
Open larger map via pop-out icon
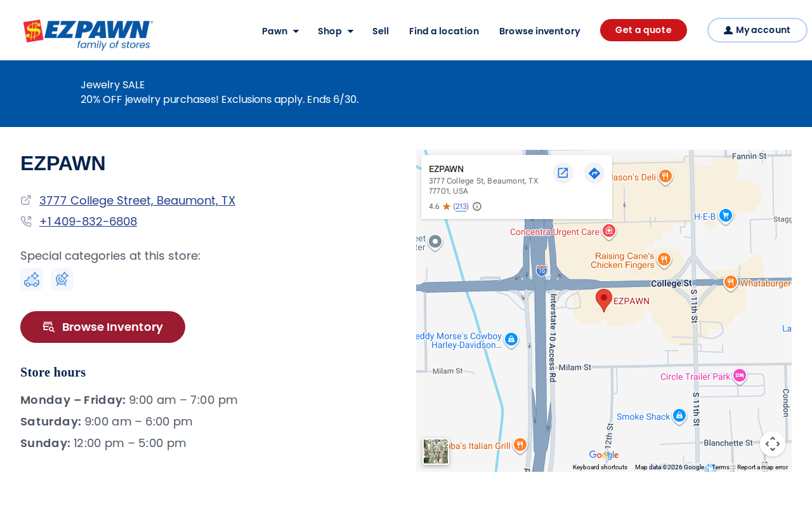(x=563, y=173)
